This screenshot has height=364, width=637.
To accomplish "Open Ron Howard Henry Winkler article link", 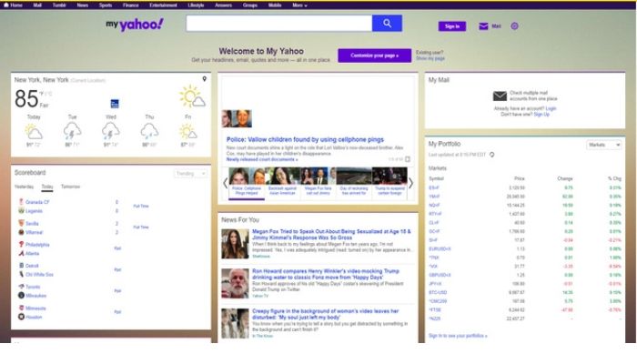I will pyautogui.click(x=326, y=274).
